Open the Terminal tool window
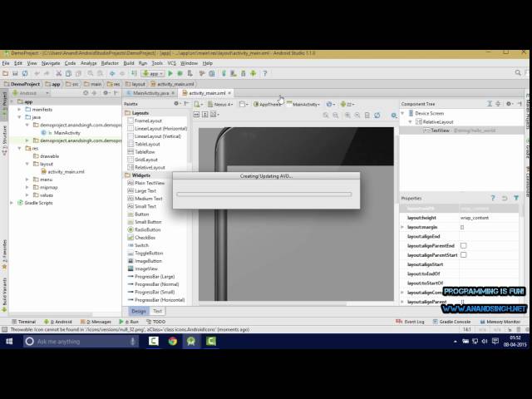Screen dimensions: 532x399 point(24,322)
